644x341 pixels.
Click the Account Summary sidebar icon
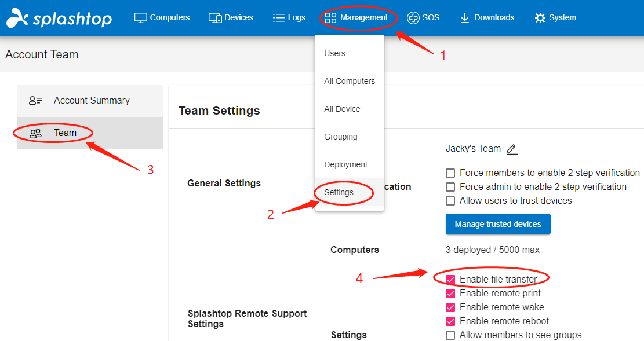point(35,101)
